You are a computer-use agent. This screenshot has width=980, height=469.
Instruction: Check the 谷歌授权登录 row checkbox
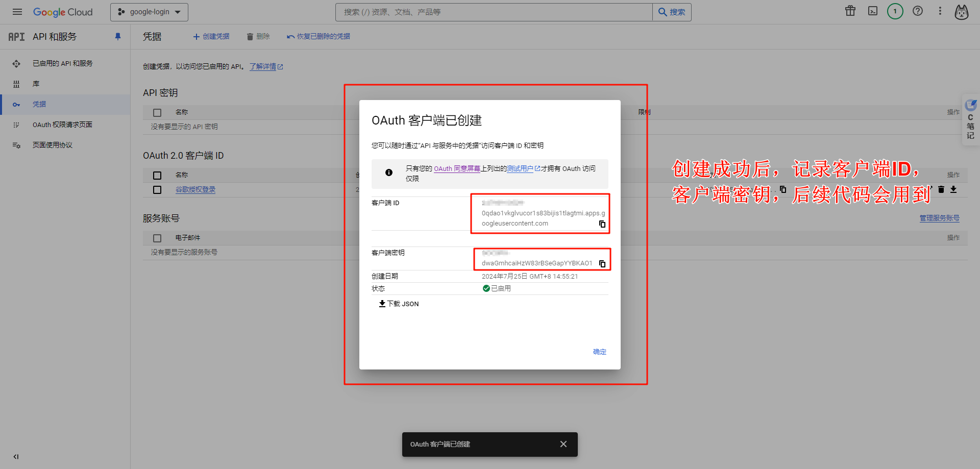tap(157, 189)
